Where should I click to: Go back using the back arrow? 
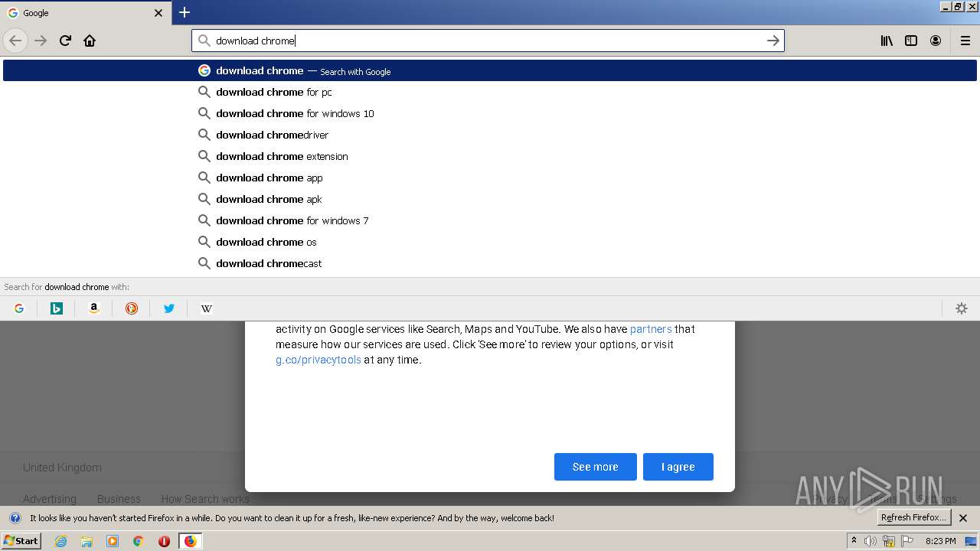click(15, 41)
